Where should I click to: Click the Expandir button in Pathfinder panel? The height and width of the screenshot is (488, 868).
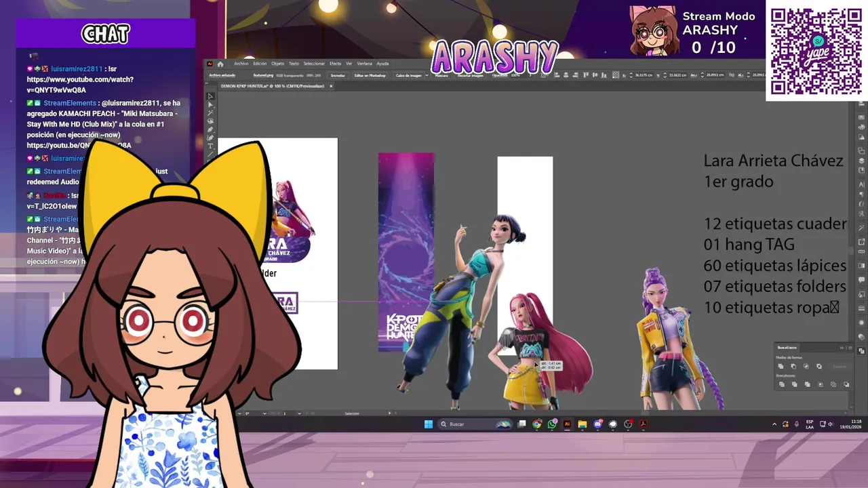[840, 367]
